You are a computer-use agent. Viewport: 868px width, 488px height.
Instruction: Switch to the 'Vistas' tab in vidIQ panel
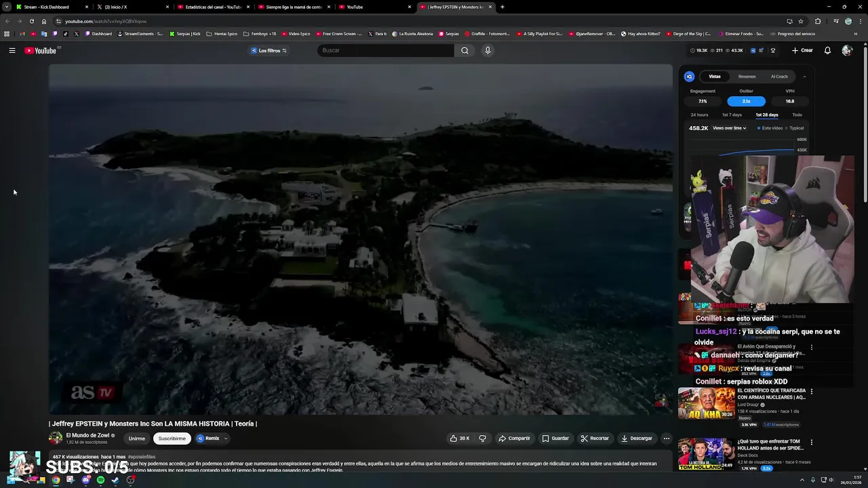point(715,77)
